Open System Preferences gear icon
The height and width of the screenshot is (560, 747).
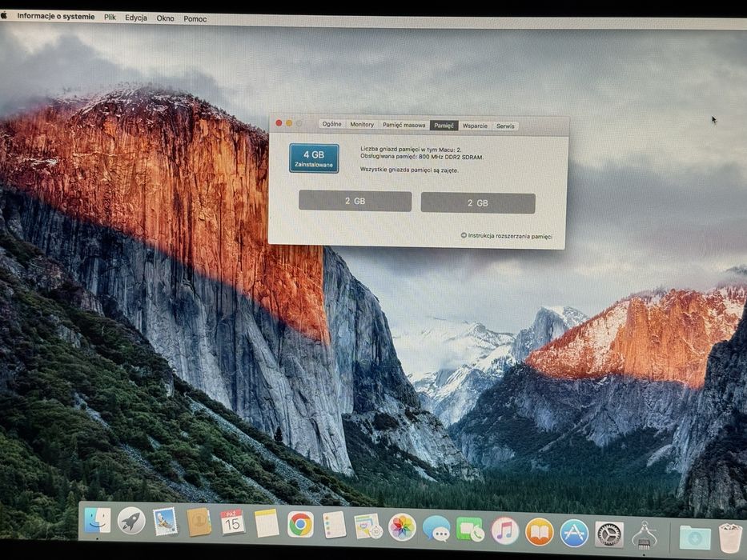(x=609, y=534)
